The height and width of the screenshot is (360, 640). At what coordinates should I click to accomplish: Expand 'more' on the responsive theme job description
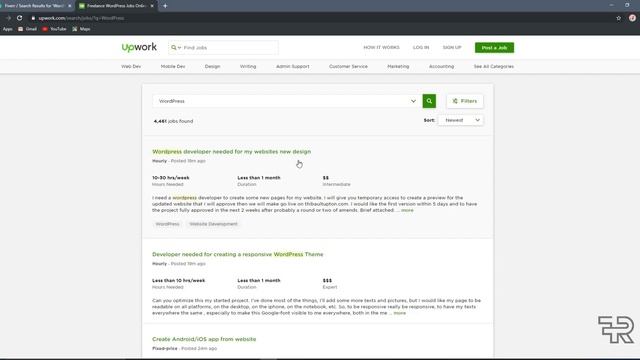400,313
